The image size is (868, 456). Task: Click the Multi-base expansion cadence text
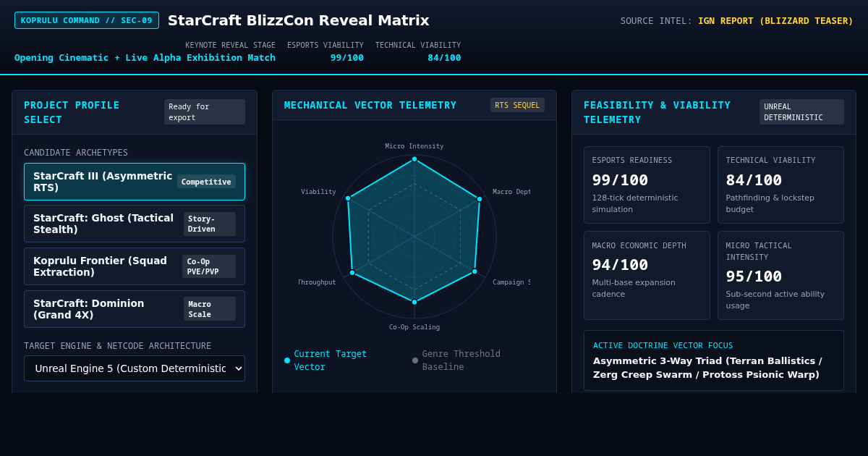634,288
